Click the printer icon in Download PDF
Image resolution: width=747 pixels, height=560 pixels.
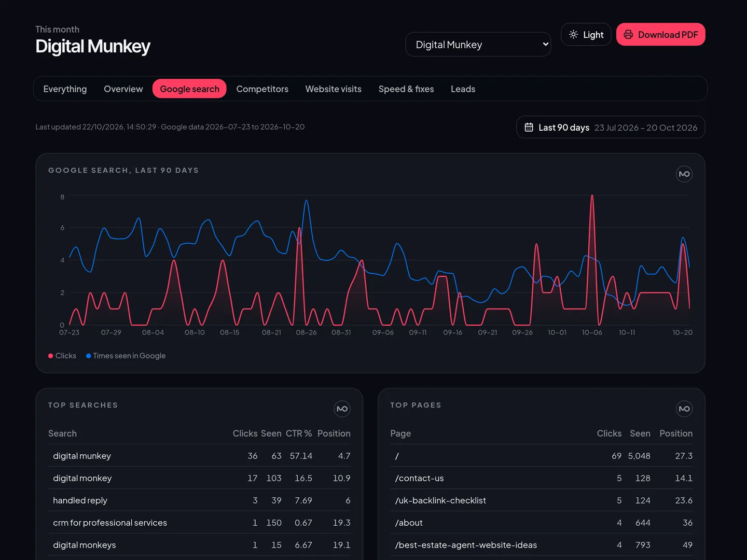(628, 34)
